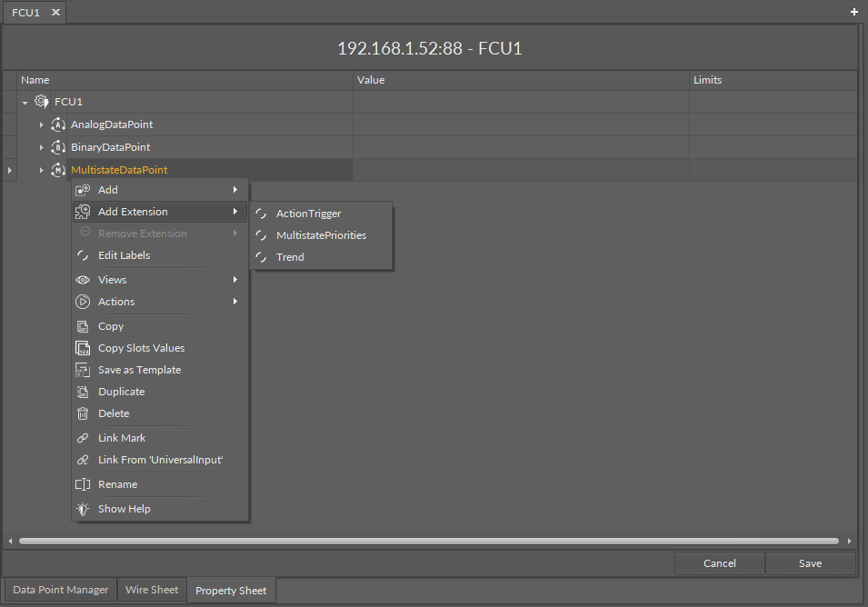Image resolution: width=868 pixels, height=607 pixels.
Task: Collapse the FCU1 tree node
Action: coord(25,103)
